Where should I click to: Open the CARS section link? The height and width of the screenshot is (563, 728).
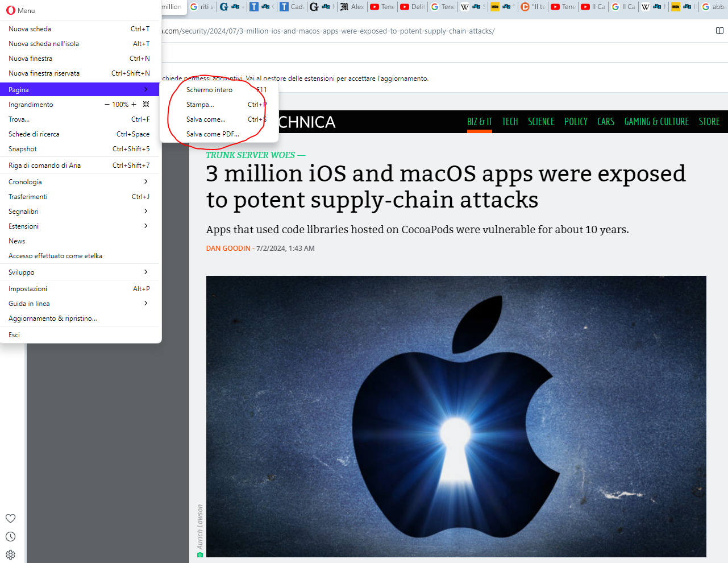606,122
